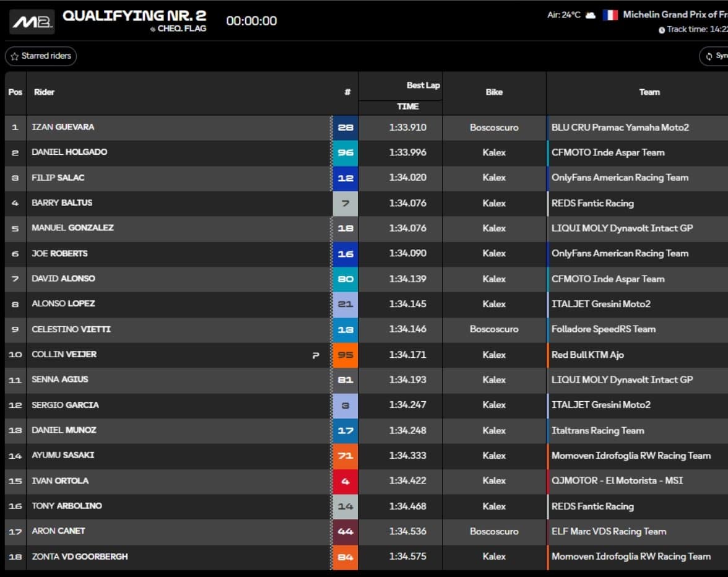This screenshot has width=728, height=577.
Task: Click the star icon in Starred riders
Action: [14, 56]
